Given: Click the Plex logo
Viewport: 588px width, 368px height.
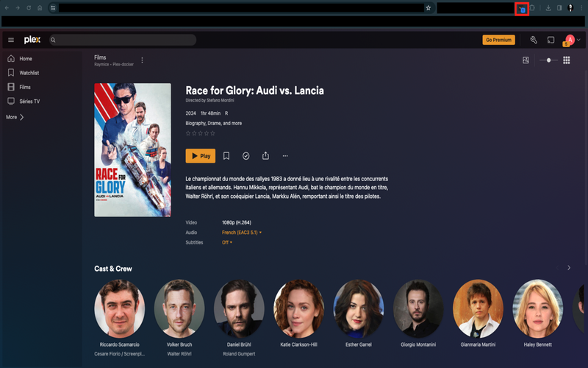Looking at the screenshot, I should [32, 40].
